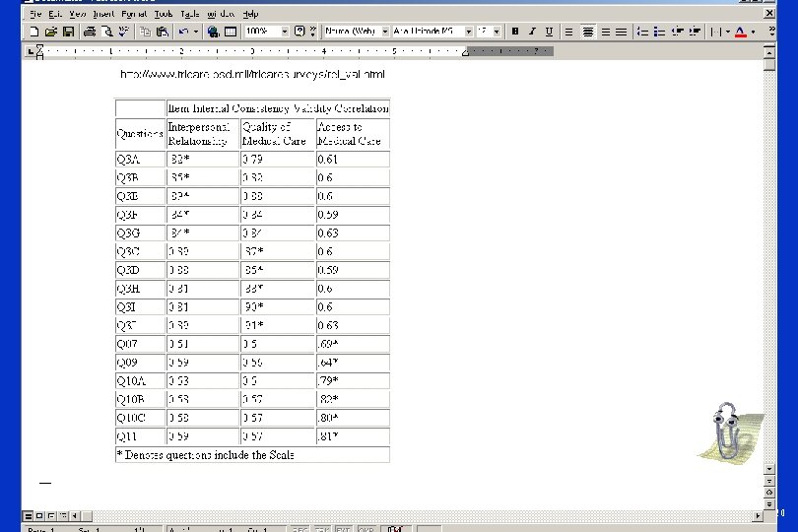Open Print Preview from the toolbar
Viewport: 798px width, 532px height.
tap(106, 32)
